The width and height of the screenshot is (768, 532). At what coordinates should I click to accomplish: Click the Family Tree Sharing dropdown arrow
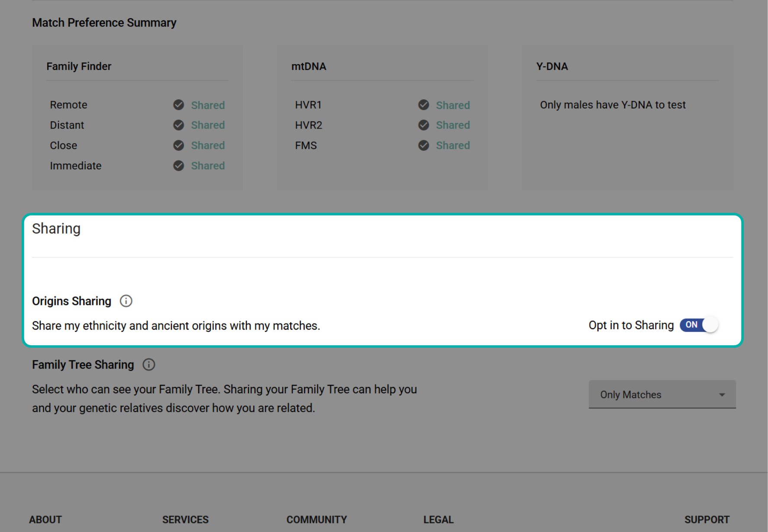pyautogui.click(x=722, y=394)
